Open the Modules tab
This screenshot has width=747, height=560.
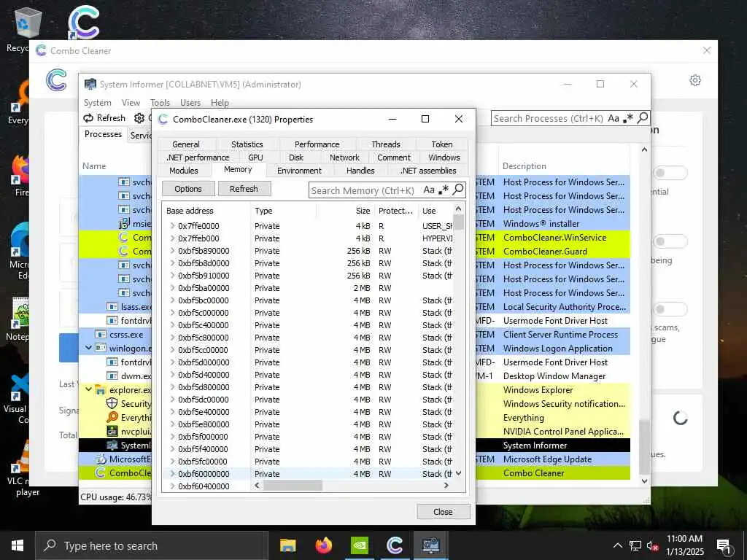tap(183, 171)
